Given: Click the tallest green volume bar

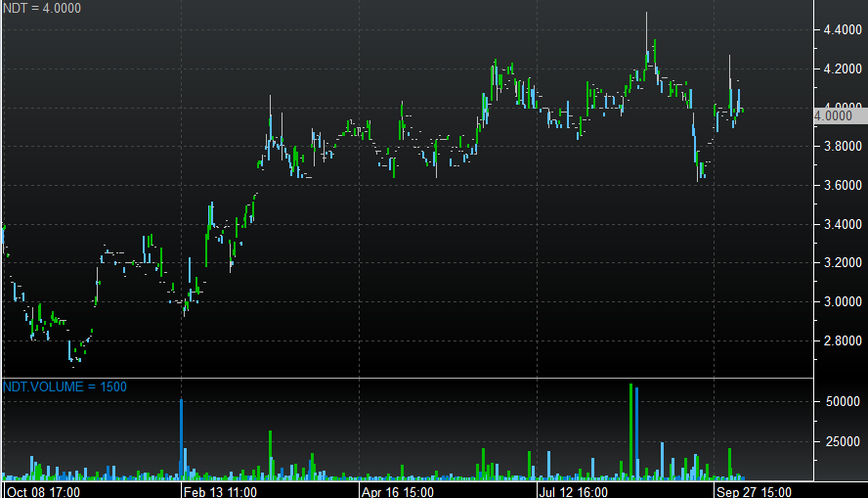Looking at the screenshot, I should pyautogui.click(x=631, y=430).
